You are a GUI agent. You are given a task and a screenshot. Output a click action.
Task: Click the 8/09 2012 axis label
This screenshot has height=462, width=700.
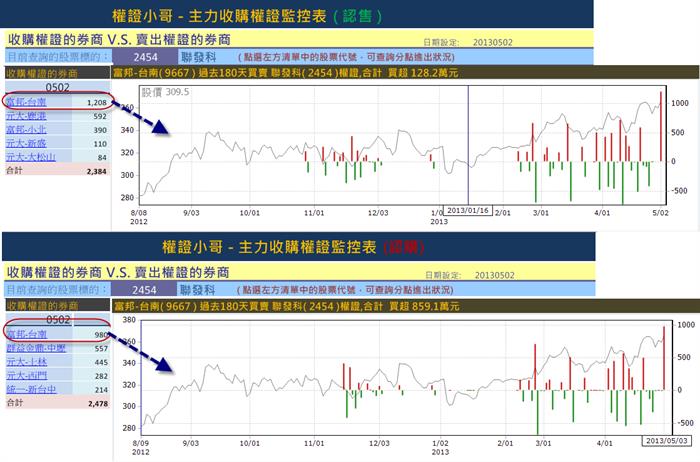(x=140, y=448)
